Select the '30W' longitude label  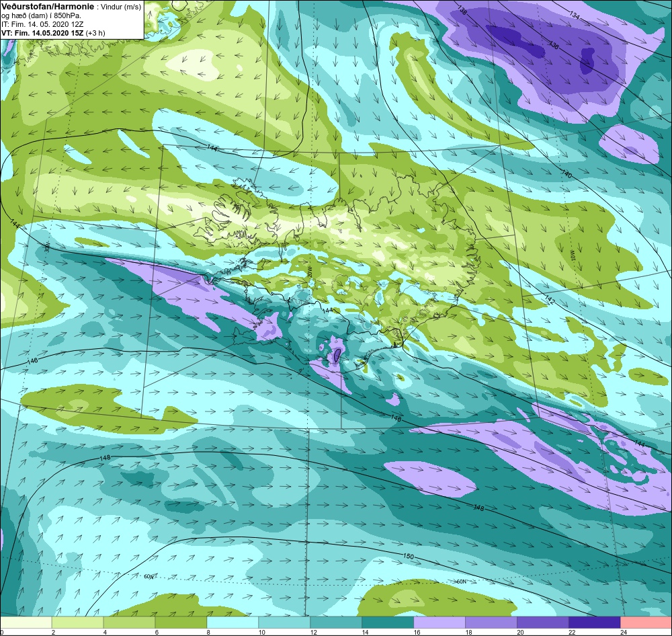point(47,247)
